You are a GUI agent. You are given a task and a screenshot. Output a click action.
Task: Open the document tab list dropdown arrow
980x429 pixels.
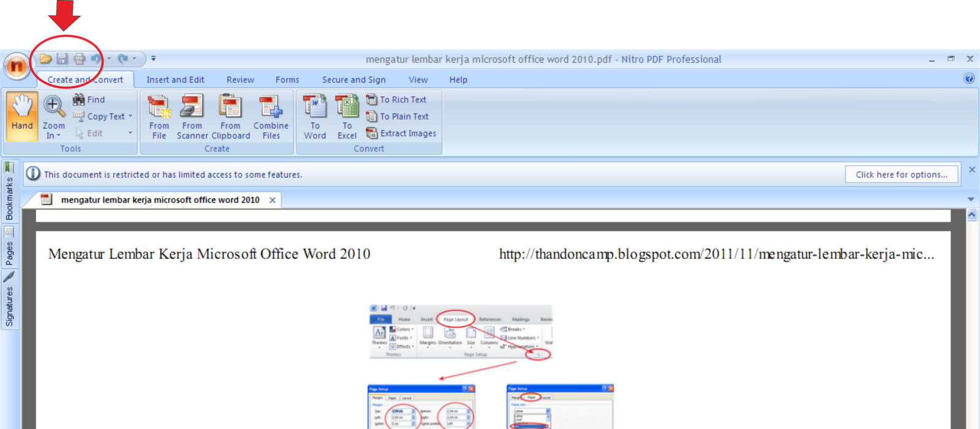tap(971, 200)
